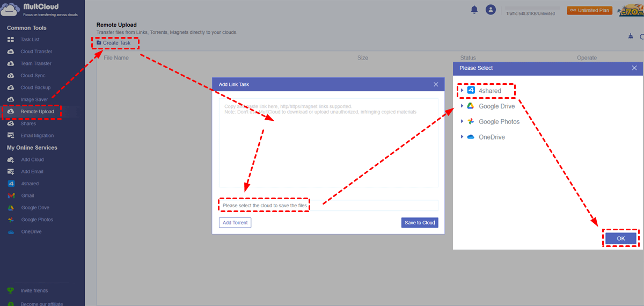Click the Gmail icon in sidebar

(10, 195)
